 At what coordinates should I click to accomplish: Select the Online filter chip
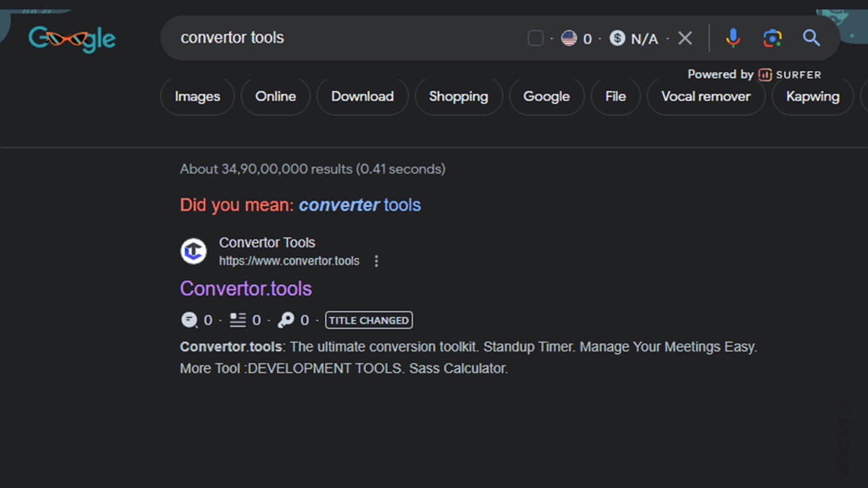coord(275,96)
